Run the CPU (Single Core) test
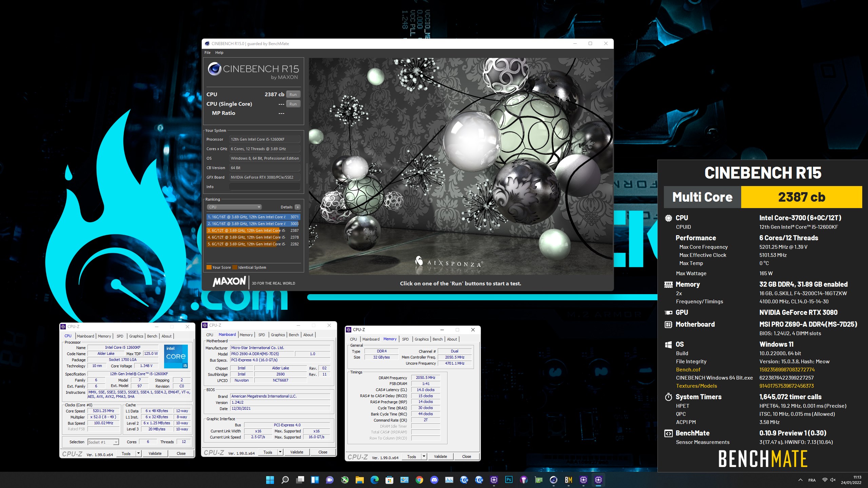Viewport: 868px width, 488px height. [x=293, y=104]
